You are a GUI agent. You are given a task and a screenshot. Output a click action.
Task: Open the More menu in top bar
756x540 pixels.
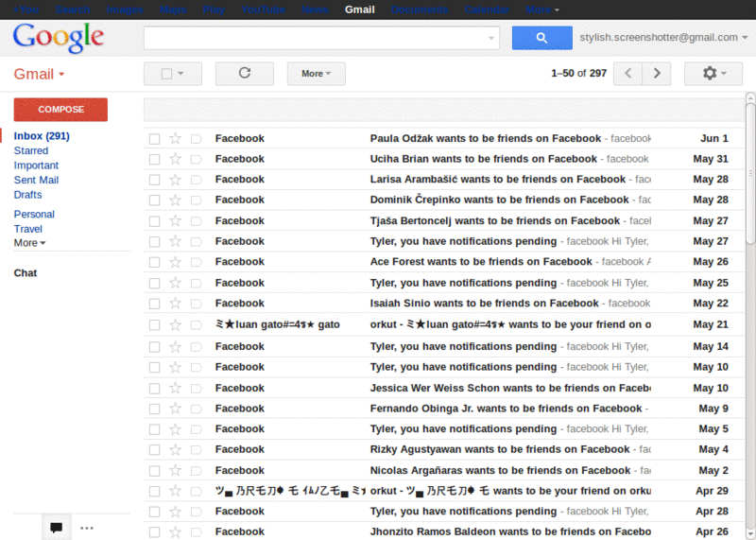(x=541, y=9)
